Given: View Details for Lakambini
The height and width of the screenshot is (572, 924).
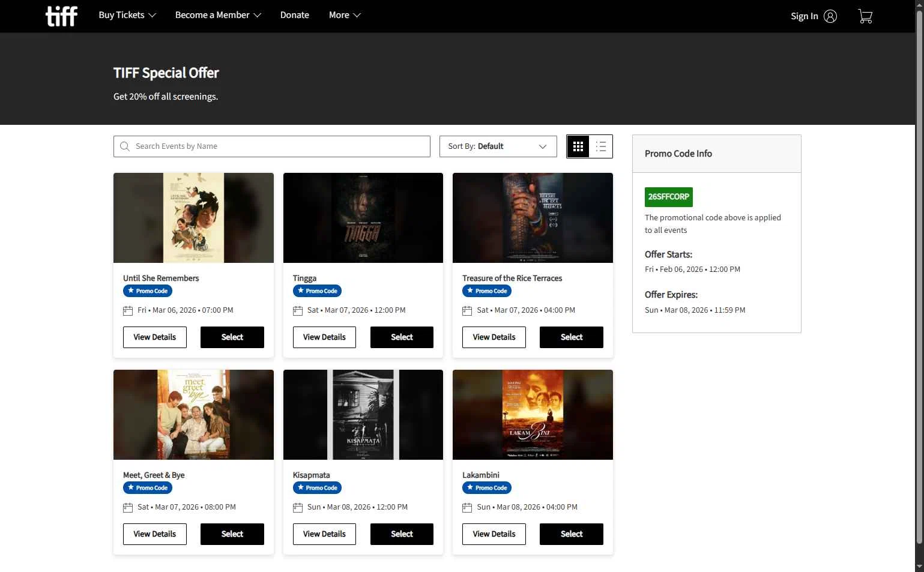Looking at the screenshot, I should tap(494, 534).
